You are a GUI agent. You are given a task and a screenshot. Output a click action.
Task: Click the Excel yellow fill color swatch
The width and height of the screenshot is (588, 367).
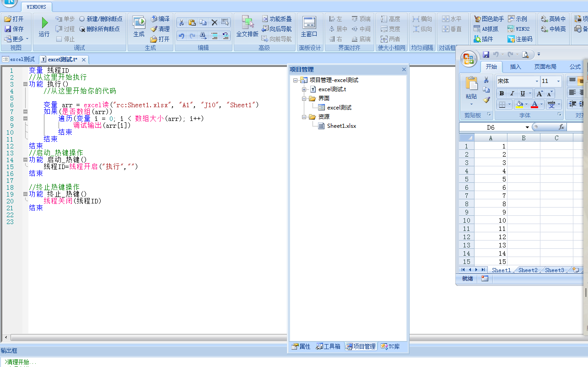(x=519, y=104)
